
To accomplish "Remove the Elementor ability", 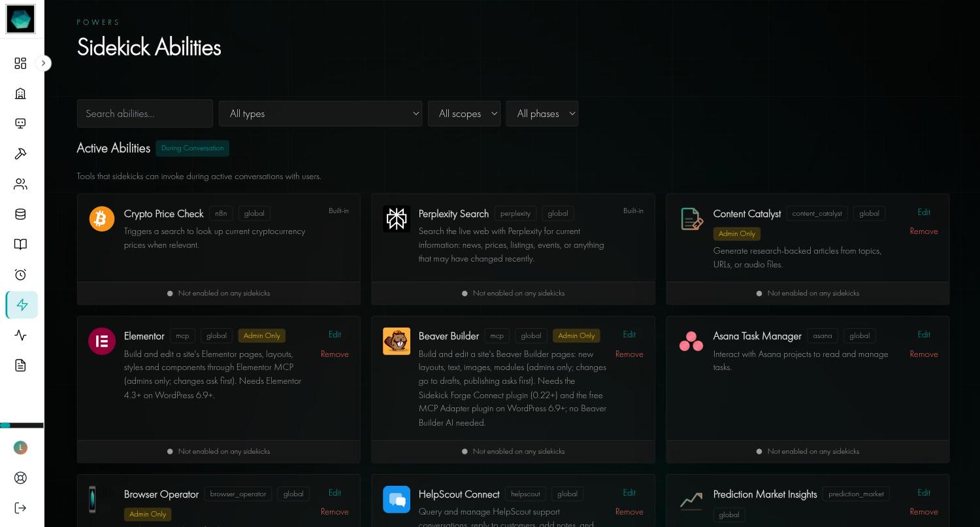I will 335,354.
